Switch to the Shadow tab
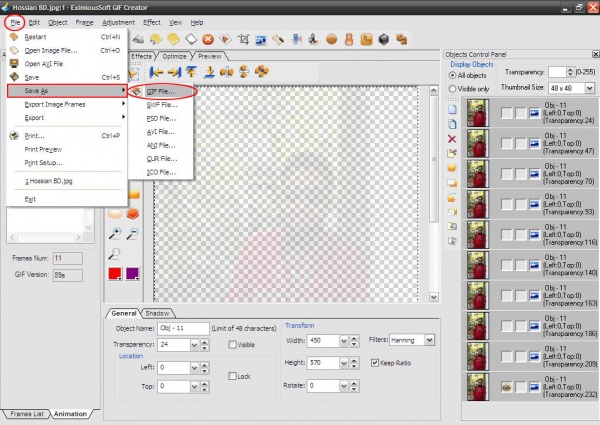Viewport: 600px width, 425px height. (155, 313)
